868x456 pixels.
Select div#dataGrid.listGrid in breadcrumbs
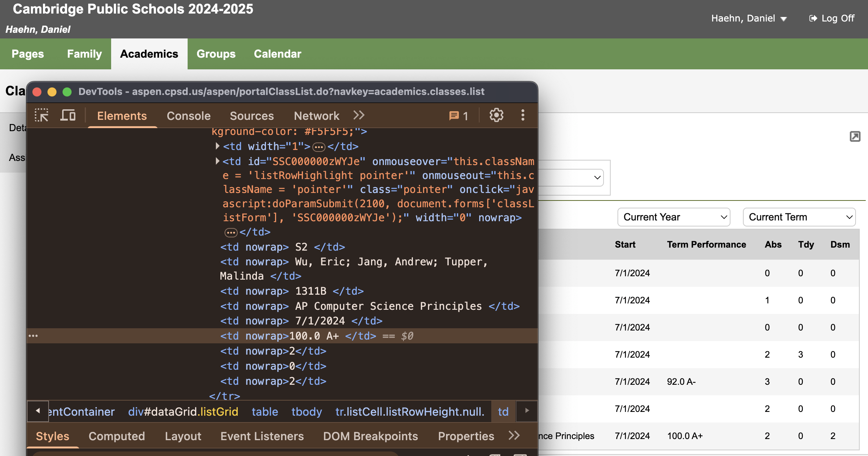pyautogui.click(x=183, y=412)
